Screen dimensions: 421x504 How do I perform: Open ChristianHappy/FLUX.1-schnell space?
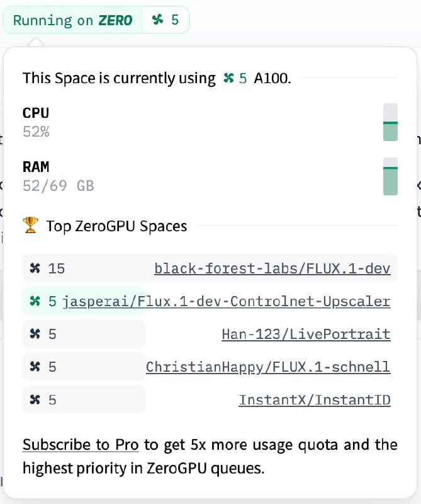pyautogui.click(x=267, y=367)
